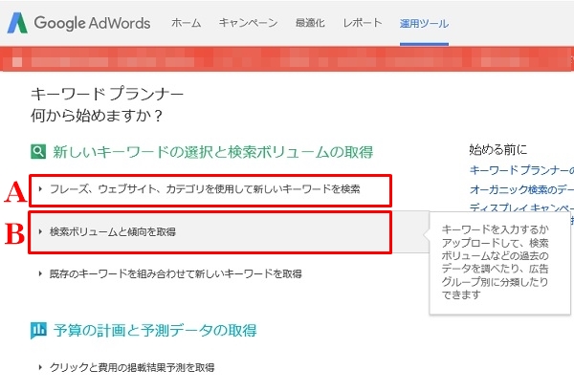Open the ホーム tab

click(x=186, y=23)
